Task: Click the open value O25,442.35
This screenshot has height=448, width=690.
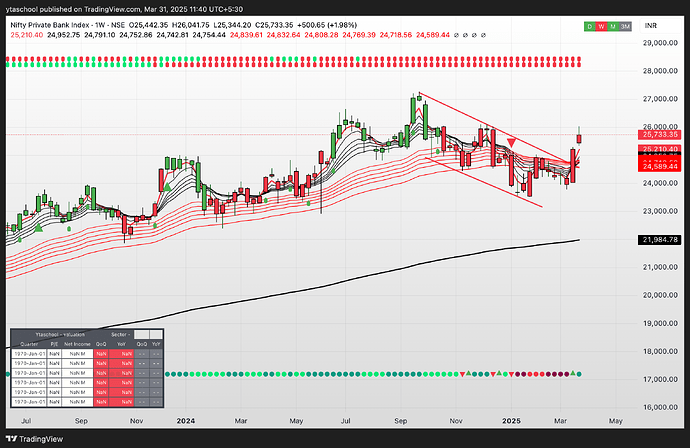Action: pos(147,25)
